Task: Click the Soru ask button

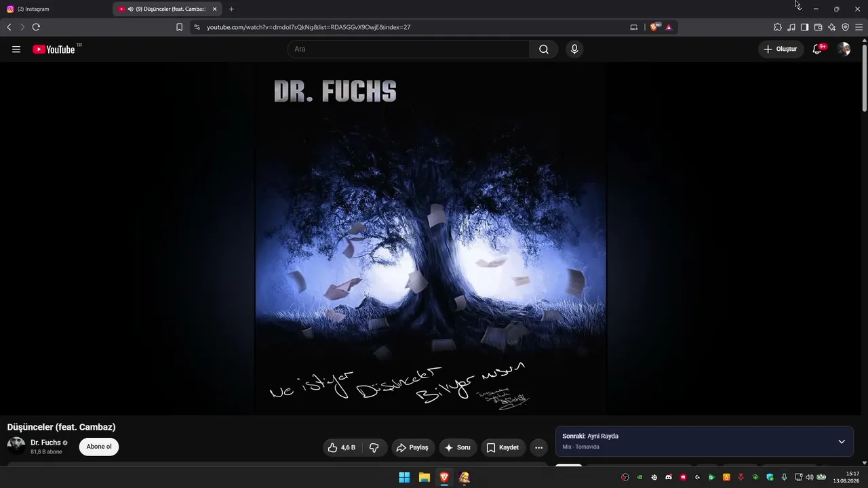Action: [458, 447]
